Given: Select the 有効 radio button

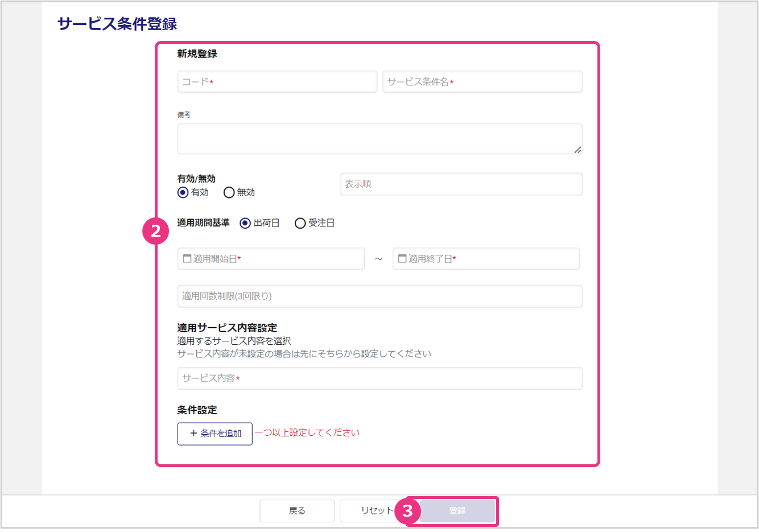Looking at the screenshot, I should click(183, 192).
